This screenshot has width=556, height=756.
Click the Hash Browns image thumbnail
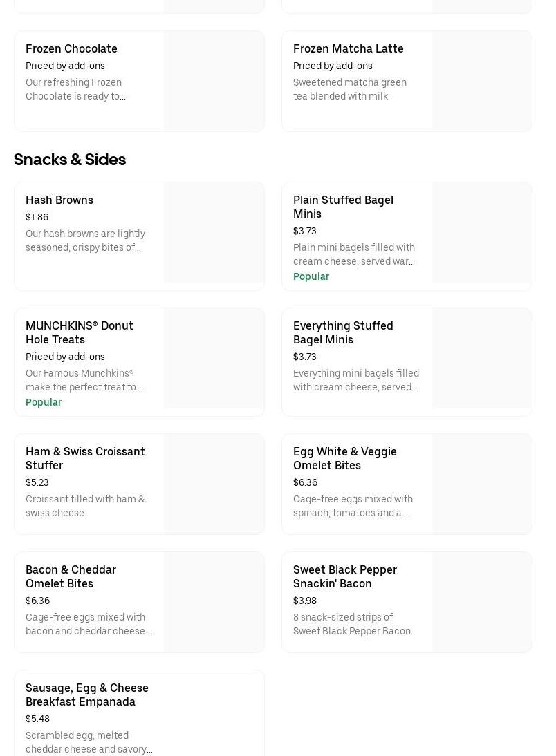click(214, 233)
